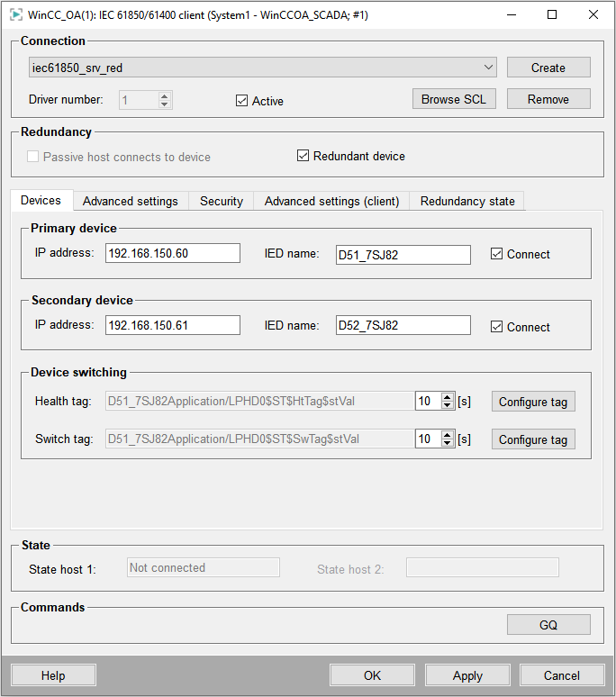Click Apply to save settings
The width and height of the screenshot is (616, 697).
pyautogui.click(x=467, y=675)
